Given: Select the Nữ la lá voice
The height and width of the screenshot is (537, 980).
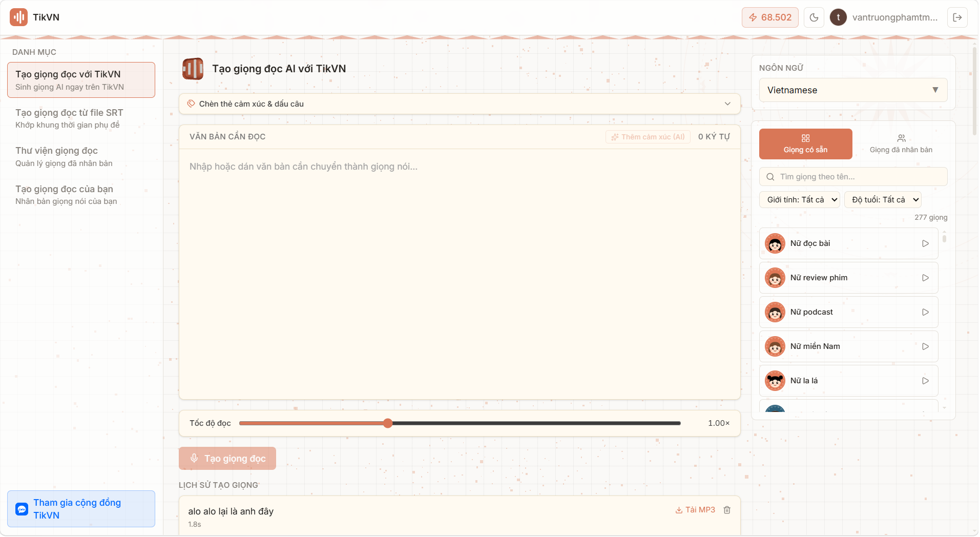Looking at the screenshot, I should pyautogui.click(x=848, y=381).
